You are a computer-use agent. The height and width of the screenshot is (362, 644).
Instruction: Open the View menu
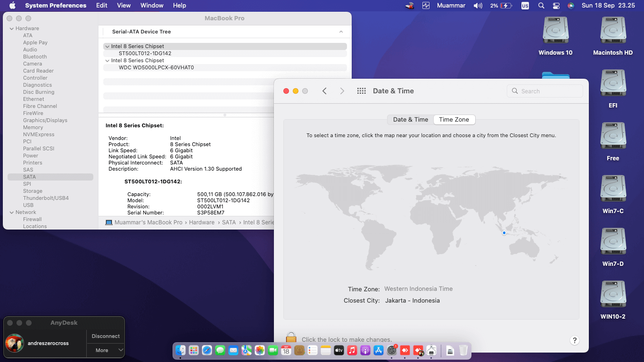click(124, 6)
